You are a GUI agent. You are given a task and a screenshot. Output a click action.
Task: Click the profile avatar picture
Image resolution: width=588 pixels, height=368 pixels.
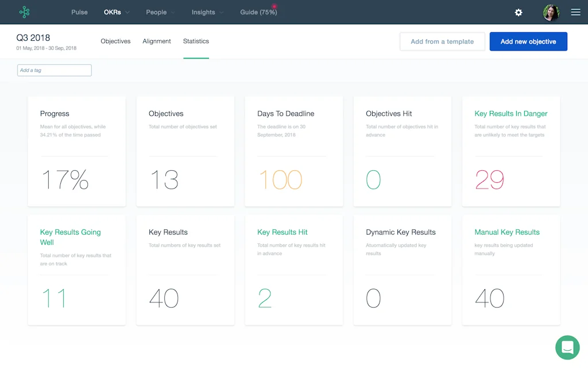[551, 12]
